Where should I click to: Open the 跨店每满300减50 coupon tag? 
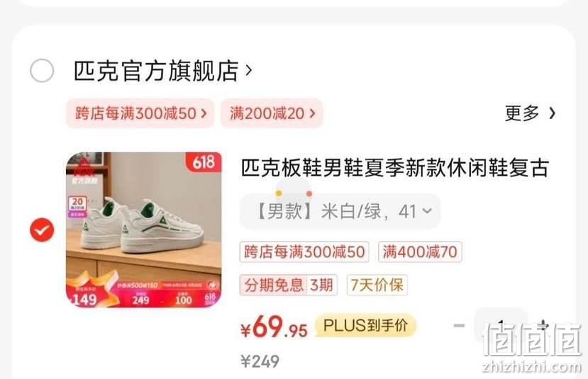coord(140,113)
